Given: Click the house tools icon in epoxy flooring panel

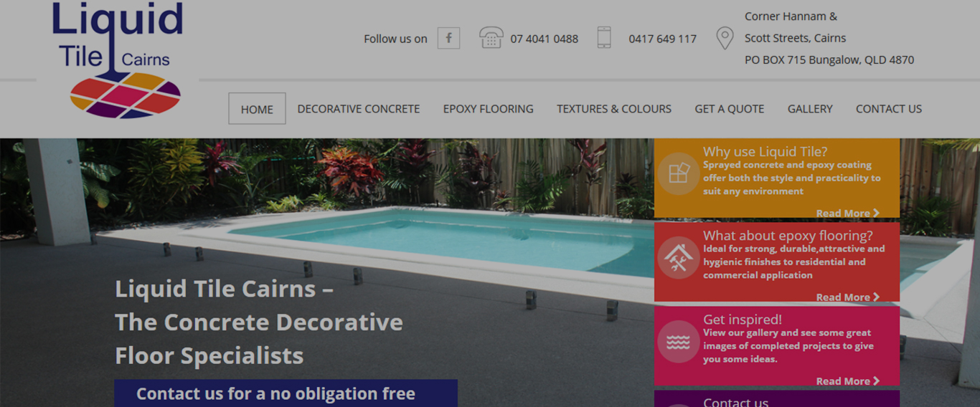Looking at the screenshot, I should [678, 258].
